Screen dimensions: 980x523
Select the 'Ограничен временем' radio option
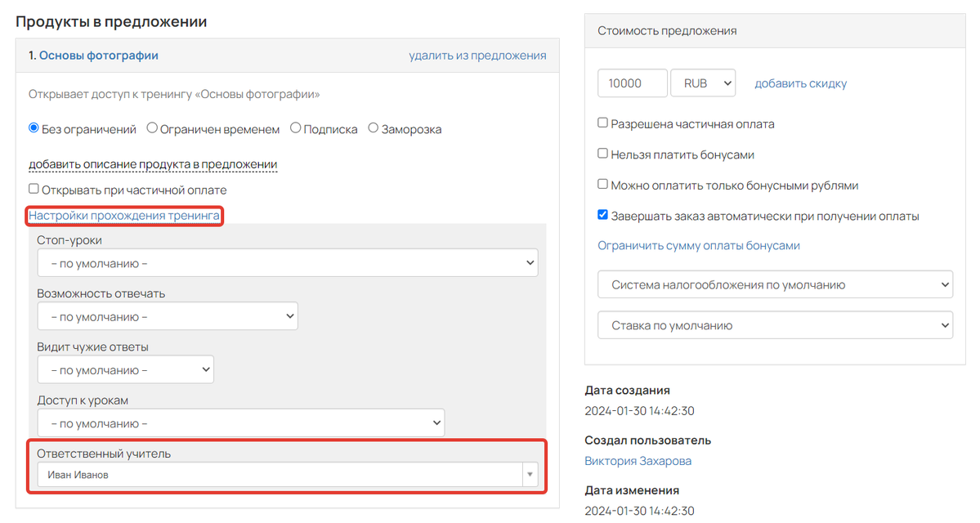152,128
